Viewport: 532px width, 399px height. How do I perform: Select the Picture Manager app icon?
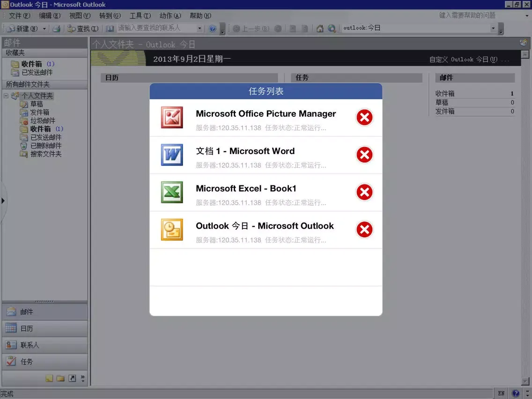(172, 118)
